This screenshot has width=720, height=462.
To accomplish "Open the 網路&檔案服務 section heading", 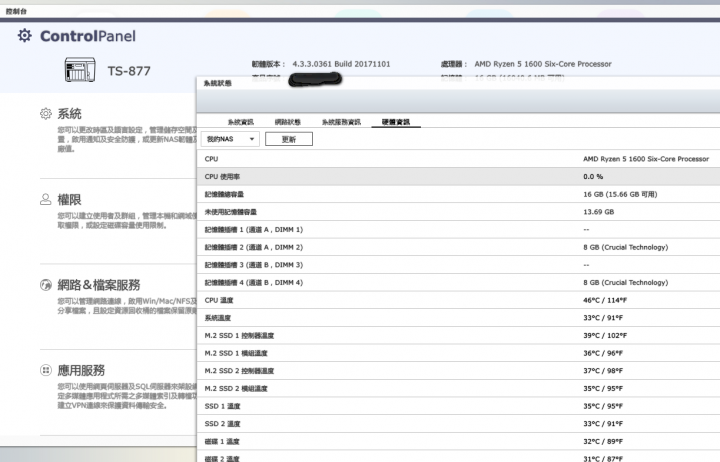I will tap(99, 285).
